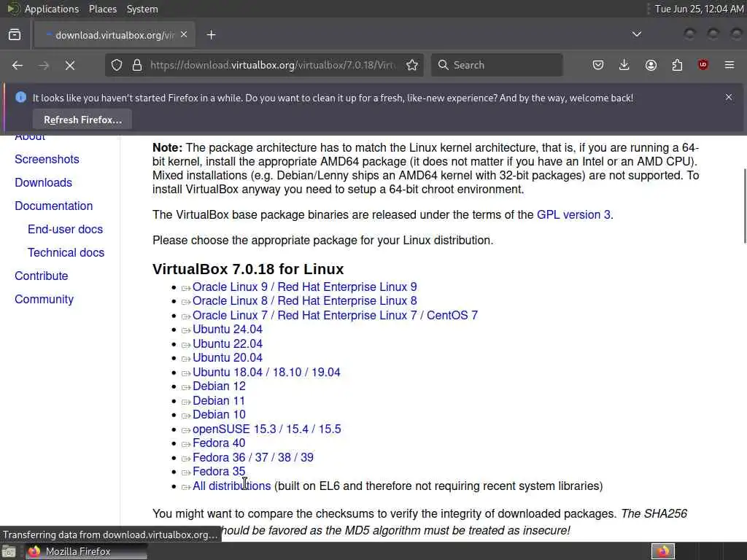The width and height of the screenshot is (747, 560).
Task: Click the padlock site security icon
Action: point(137,65)
